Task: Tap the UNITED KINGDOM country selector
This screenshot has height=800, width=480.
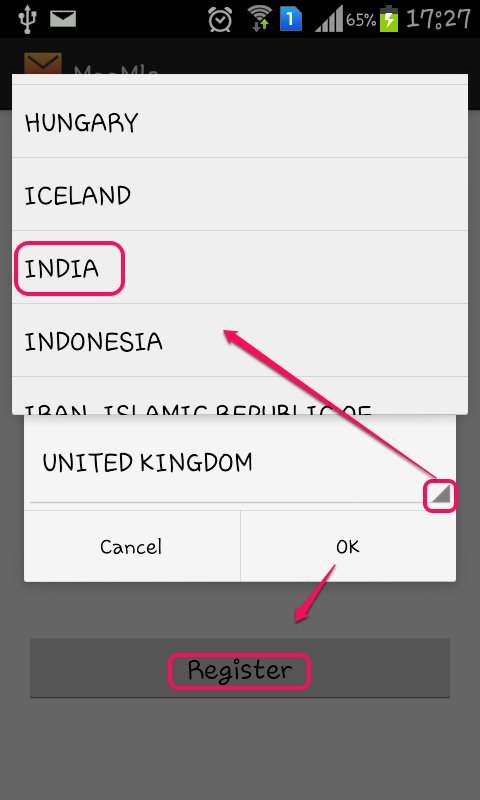Action: [240, 463]
